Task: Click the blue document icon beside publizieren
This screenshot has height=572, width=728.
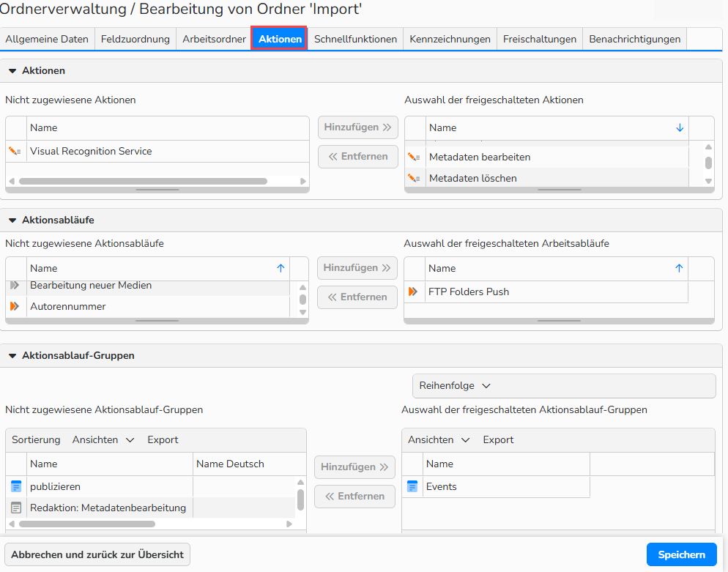Action: click(x=16, y=486)
